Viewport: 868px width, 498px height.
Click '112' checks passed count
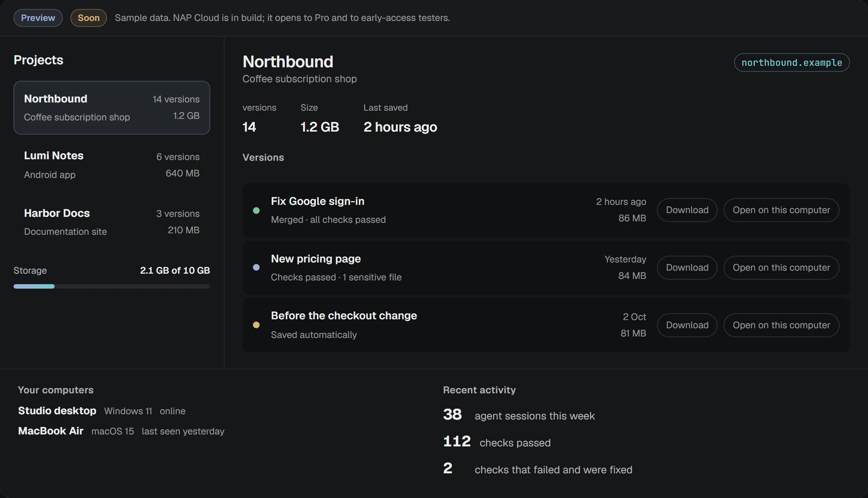tap(457, 441)
